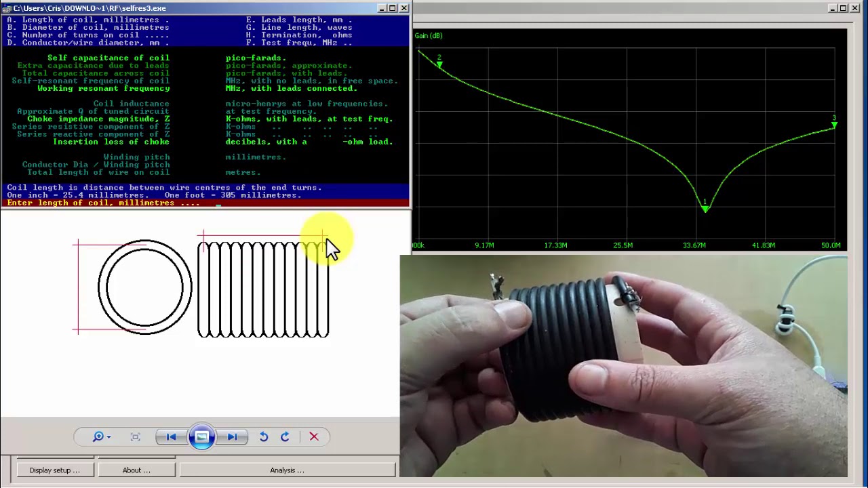Click the coil video thumbnail
Screen dimensions: 868x488
[x=623, y=366]
